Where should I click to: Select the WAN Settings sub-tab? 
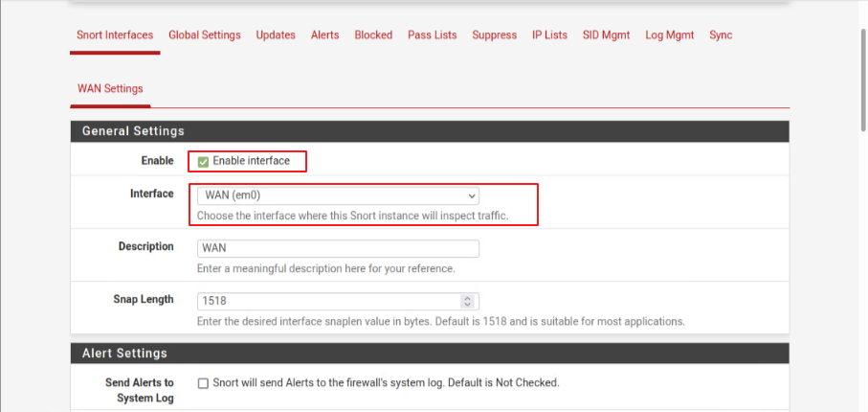coord(110,89)
